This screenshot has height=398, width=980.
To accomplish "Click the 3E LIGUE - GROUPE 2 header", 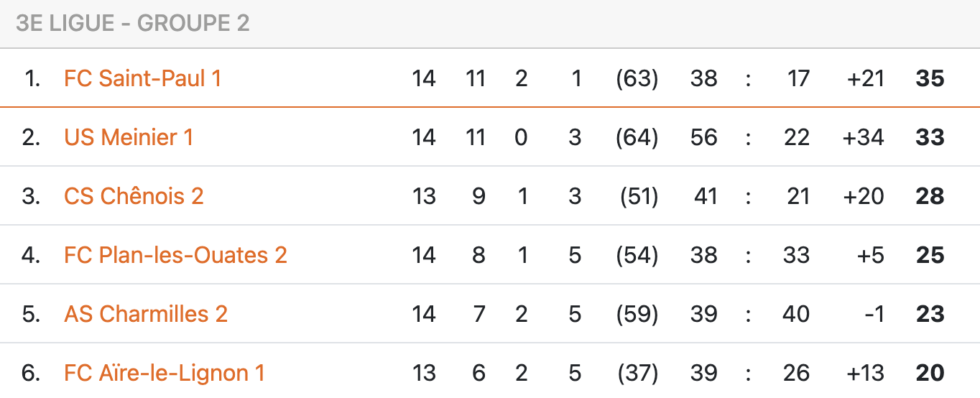I will (x=132, y=23).
